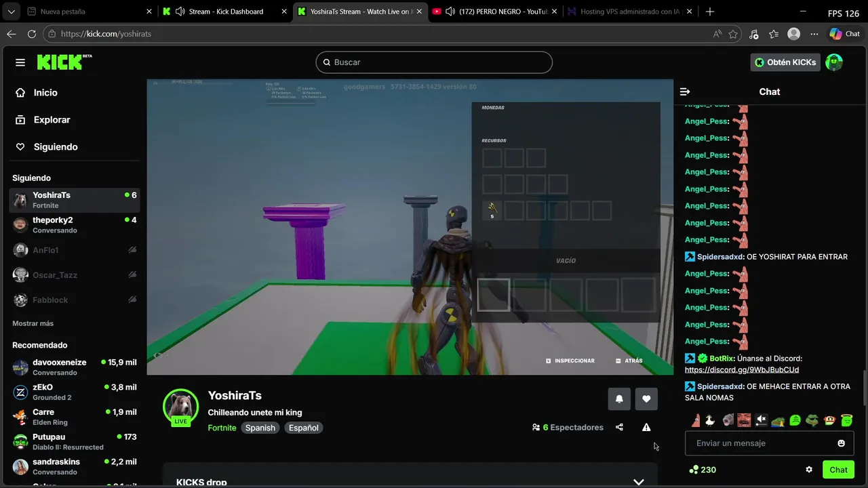Go back in browser
The image size is (868, 488).
(12, 34)
